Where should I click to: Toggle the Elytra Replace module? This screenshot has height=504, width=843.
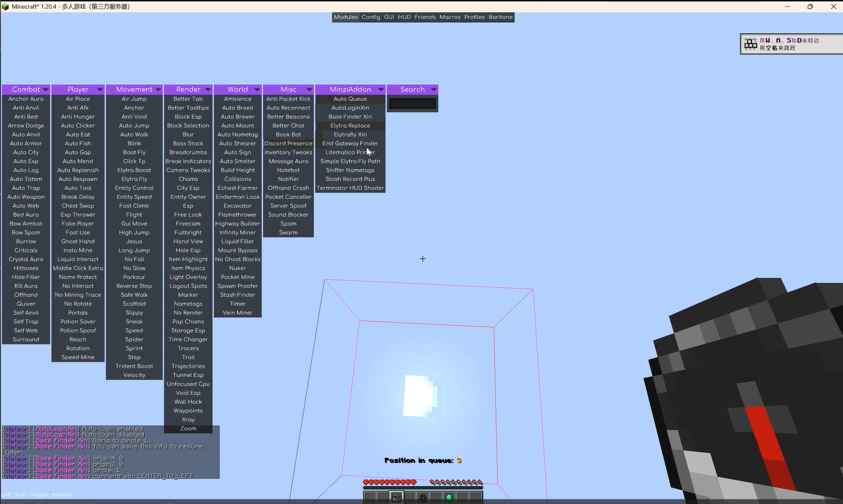pos(350,126)
